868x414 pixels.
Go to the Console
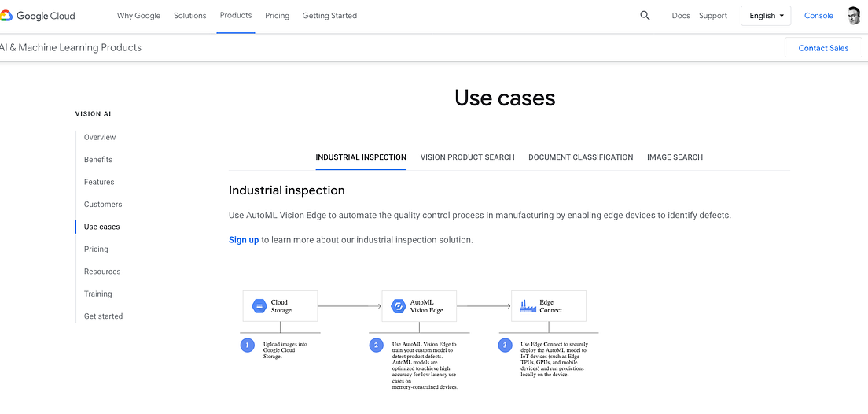(x=818, y=16)
